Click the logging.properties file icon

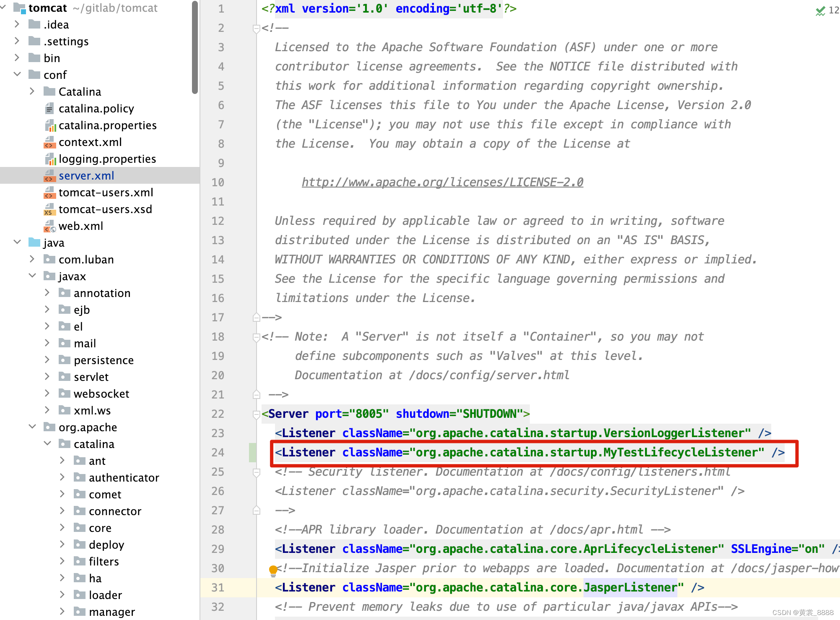[x=50, y=159]
